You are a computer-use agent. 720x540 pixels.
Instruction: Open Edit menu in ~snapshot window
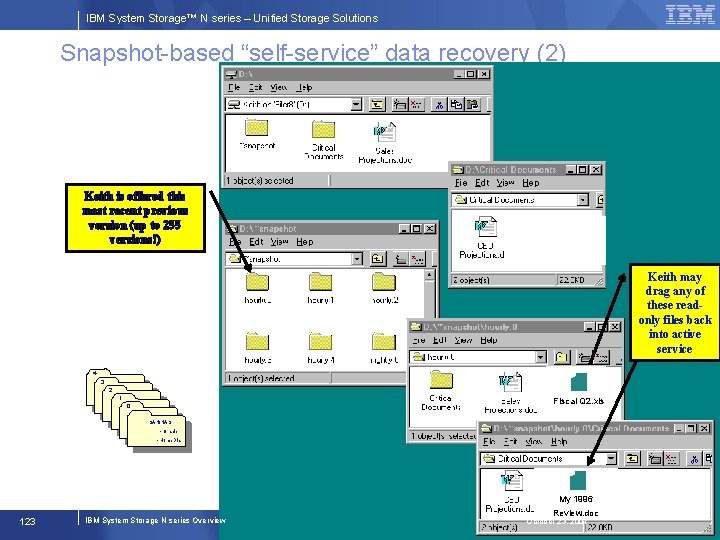coord(256,242)
